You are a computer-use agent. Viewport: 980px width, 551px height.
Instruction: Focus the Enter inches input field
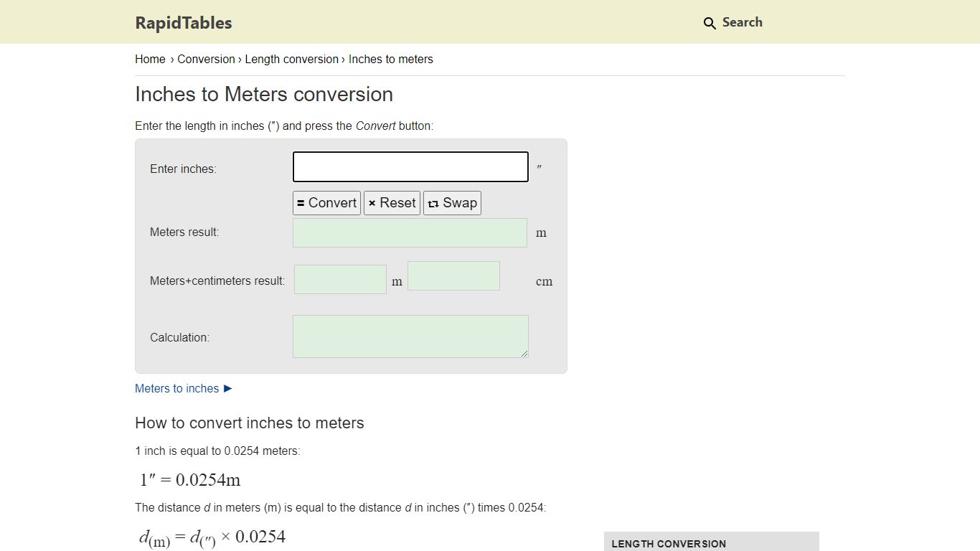click(410, 166)
